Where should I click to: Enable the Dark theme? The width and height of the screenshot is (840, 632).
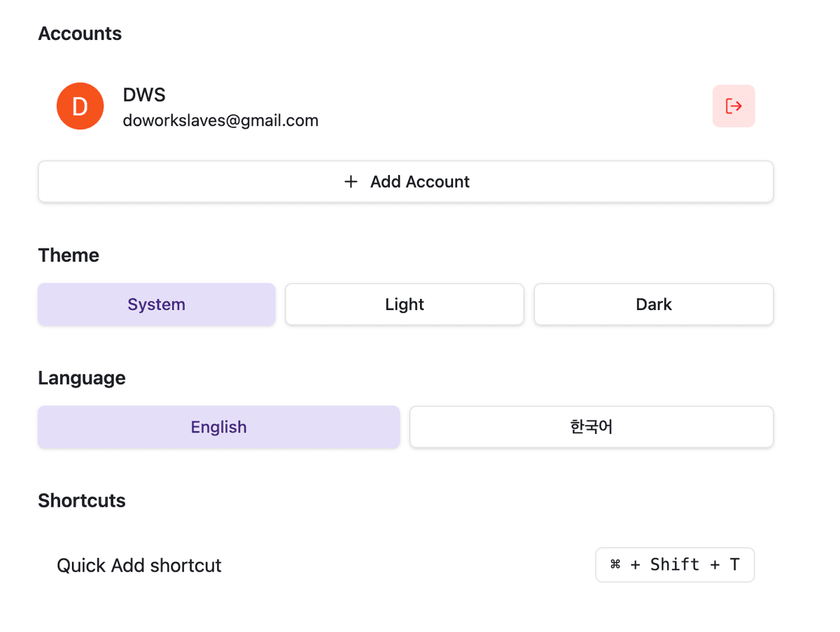[x=653, y=304]
